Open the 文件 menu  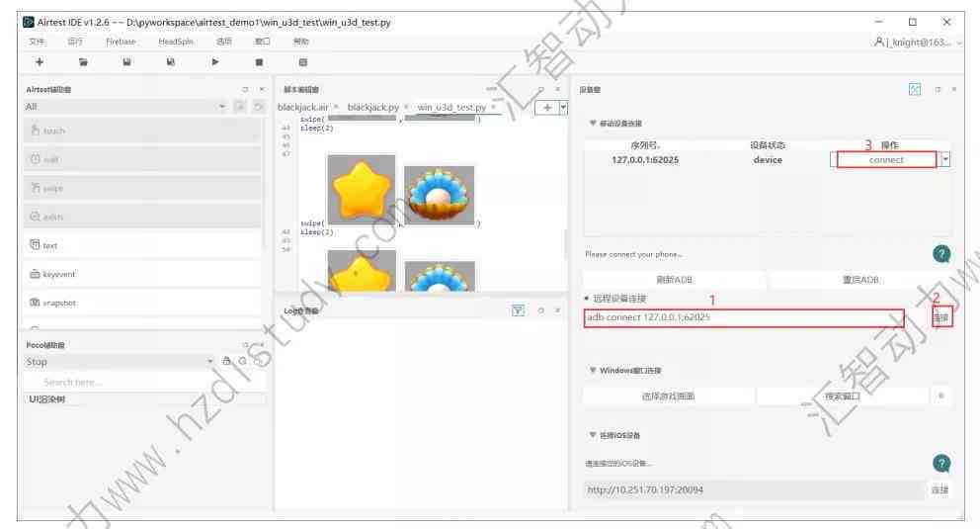37,42
